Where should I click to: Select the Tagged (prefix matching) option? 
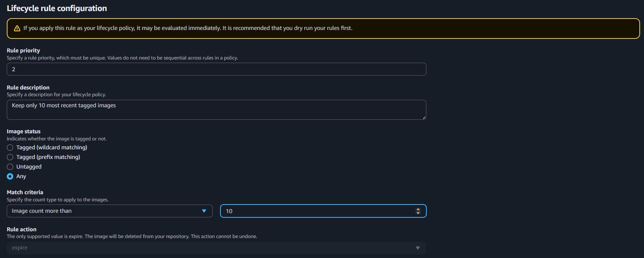coord(10,157)
